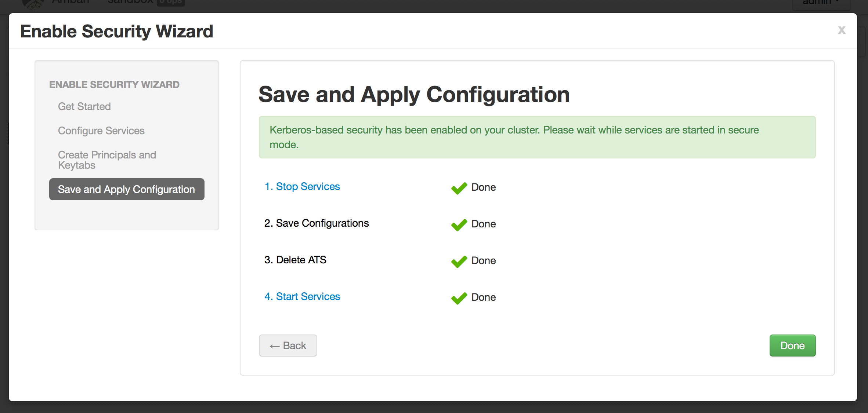Click the Kerberos security success message
The width and height of the screenshot is (868, 413).
pos(537,137)
